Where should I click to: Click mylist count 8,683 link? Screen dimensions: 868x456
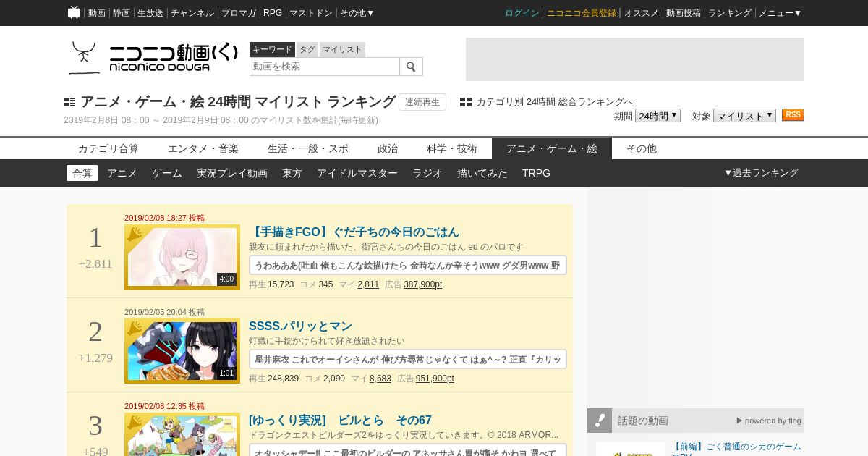click(x=380, y=379)
